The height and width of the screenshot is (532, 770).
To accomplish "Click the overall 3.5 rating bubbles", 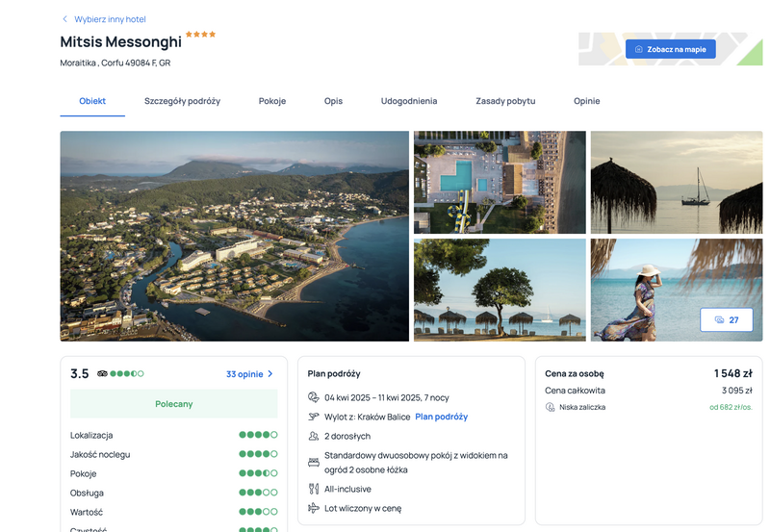I will click(x=127, y=373).
